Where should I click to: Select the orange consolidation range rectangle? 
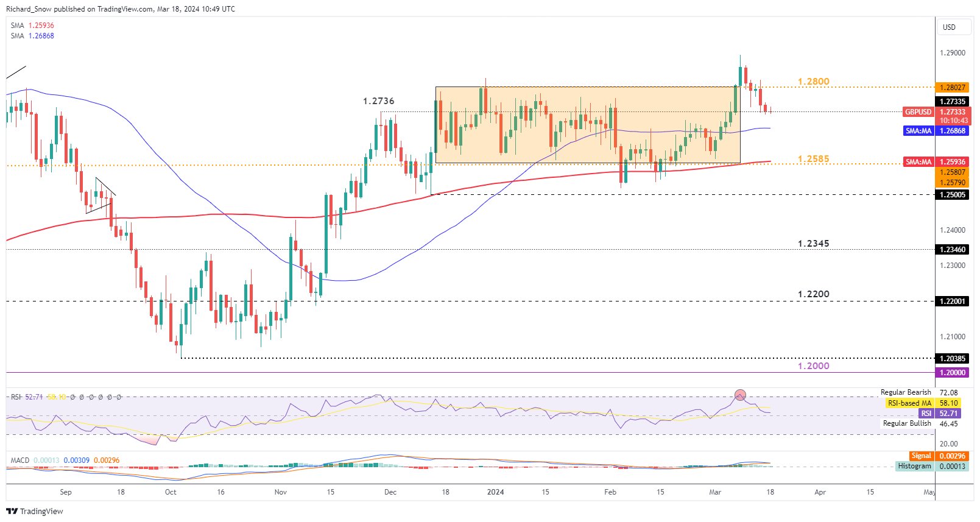(588, 125)
